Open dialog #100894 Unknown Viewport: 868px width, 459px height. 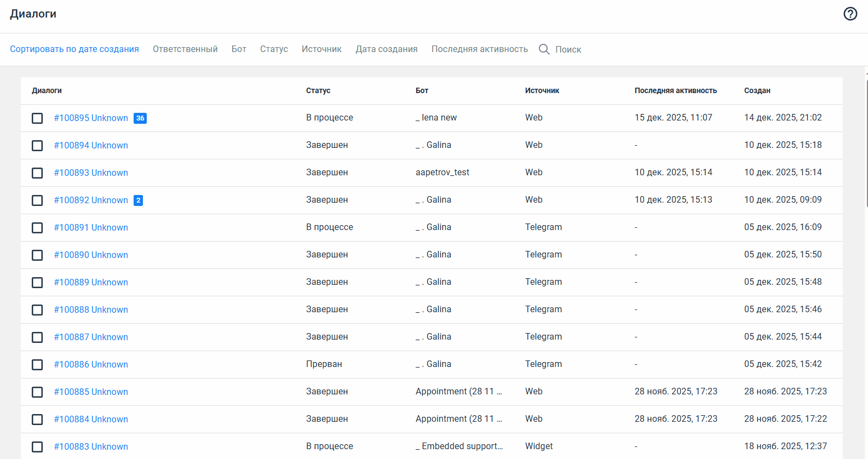coord(91,146)
